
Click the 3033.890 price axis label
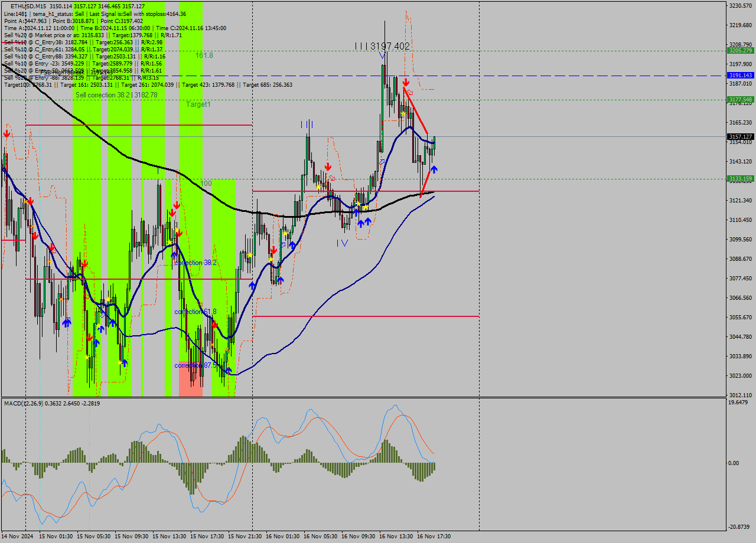(741, 356)
